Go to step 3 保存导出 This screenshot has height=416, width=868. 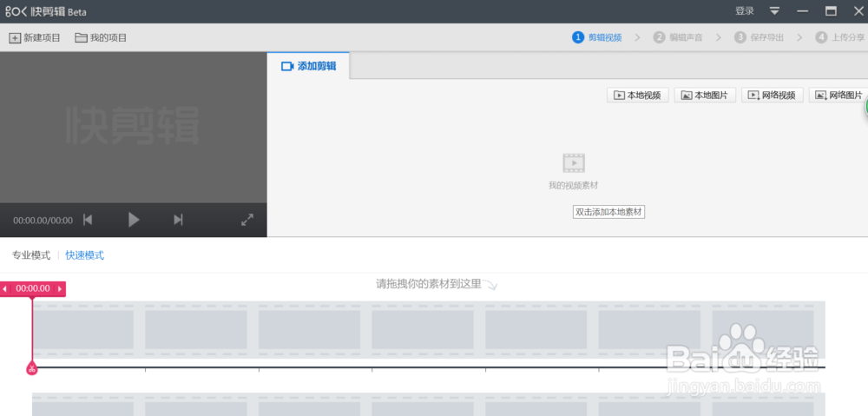759,37
